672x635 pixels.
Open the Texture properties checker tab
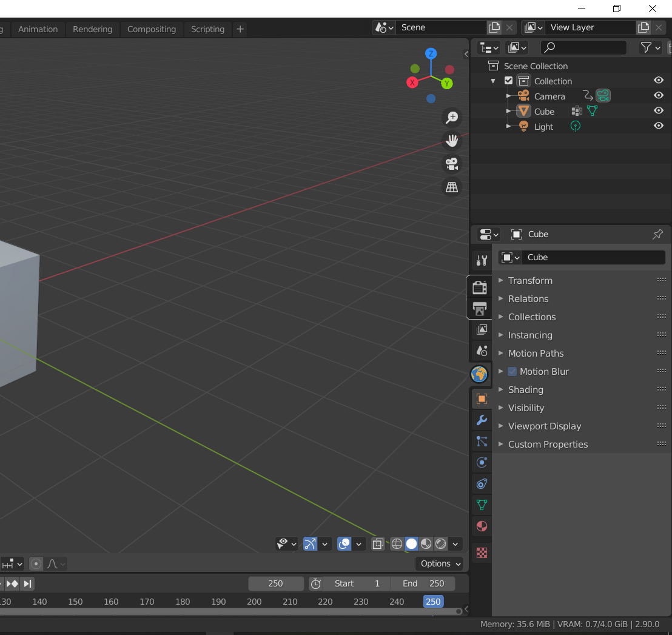(482, 553)
